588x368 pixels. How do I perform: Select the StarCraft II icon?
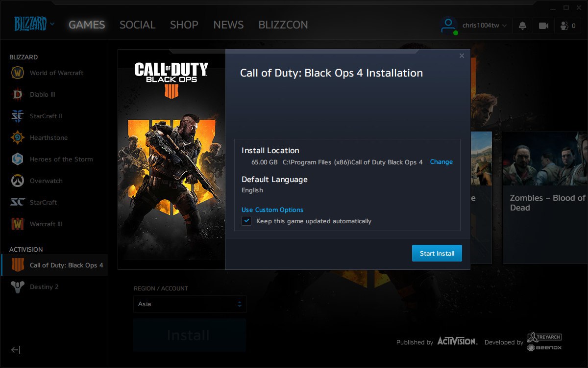tap(17, 116)
